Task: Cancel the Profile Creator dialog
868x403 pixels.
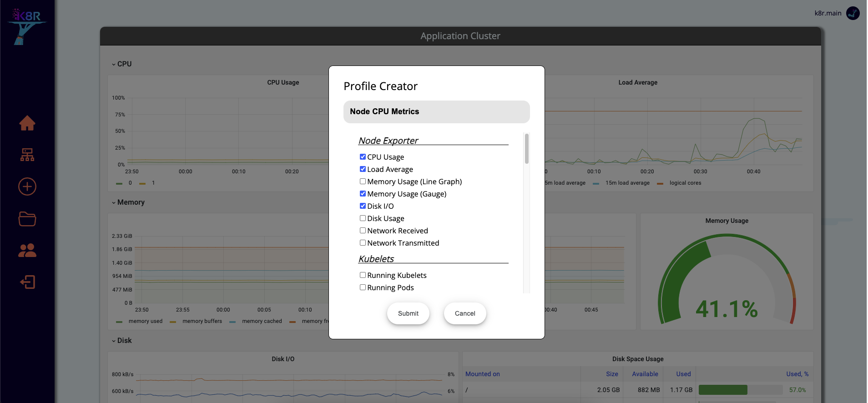Action: [x=465, y=313]
